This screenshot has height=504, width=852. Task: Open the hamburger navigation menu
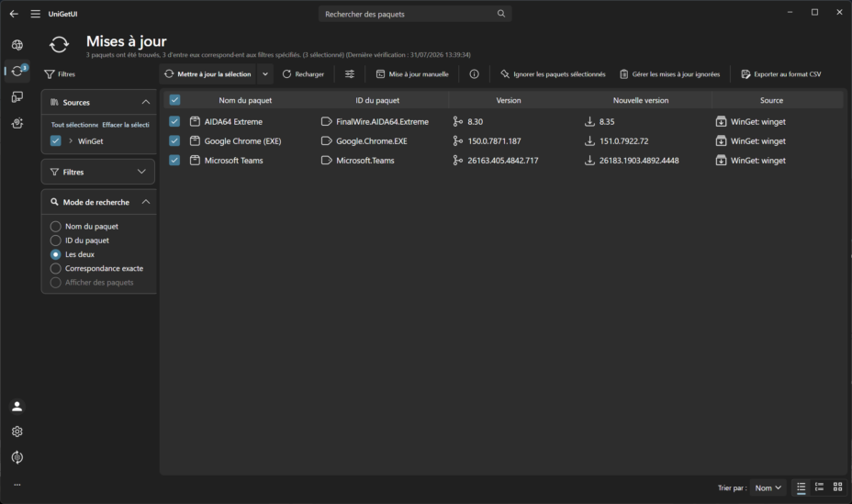pos(35,14)
